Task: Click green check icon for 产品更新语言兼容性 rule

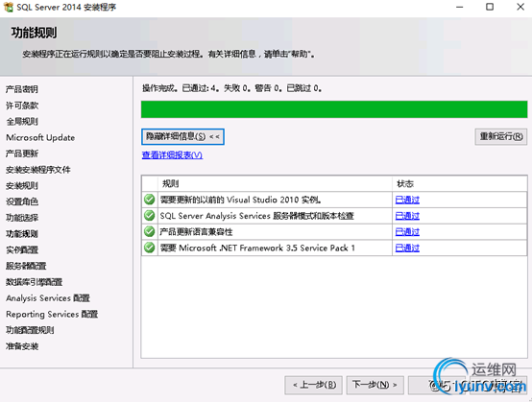Action: pos(149,231)
